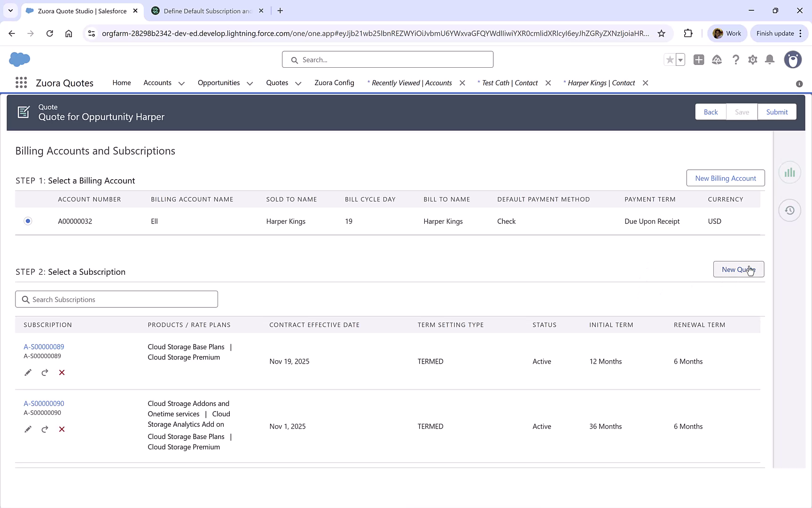The width and height of the screenshot is (812, 508).
Task: Open the history clock icon in sidebar
Action: [x=789, y=210]
